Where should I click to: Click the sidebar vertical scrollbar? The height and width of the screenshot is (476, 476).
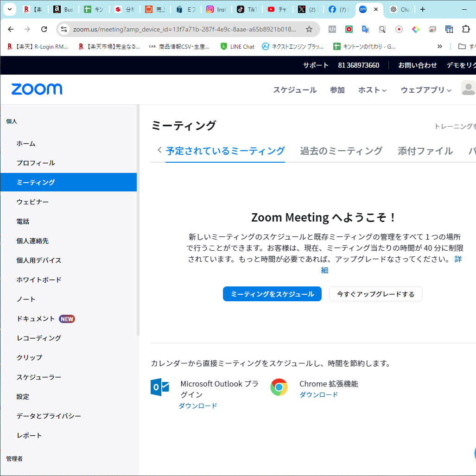pos(138,221)
